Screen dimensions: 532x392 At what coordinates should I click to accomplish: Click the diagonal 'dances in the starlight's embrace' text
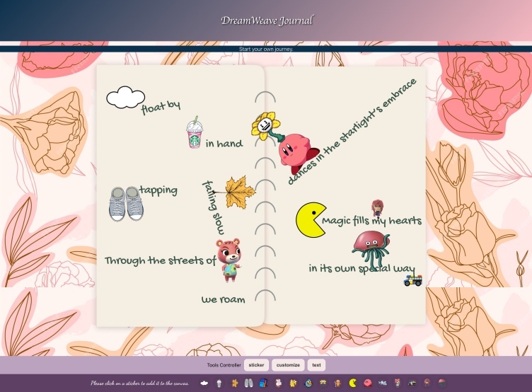pos(352,132)
